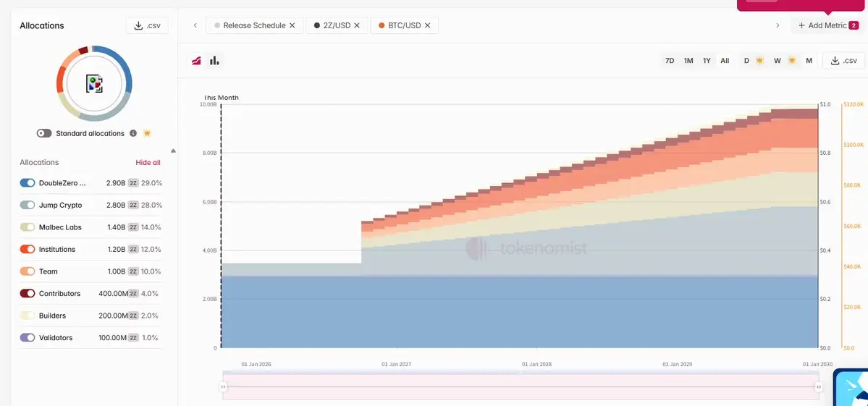Open chat widget at bottom-right corner
868x406 pixels.
coord(851,387)
